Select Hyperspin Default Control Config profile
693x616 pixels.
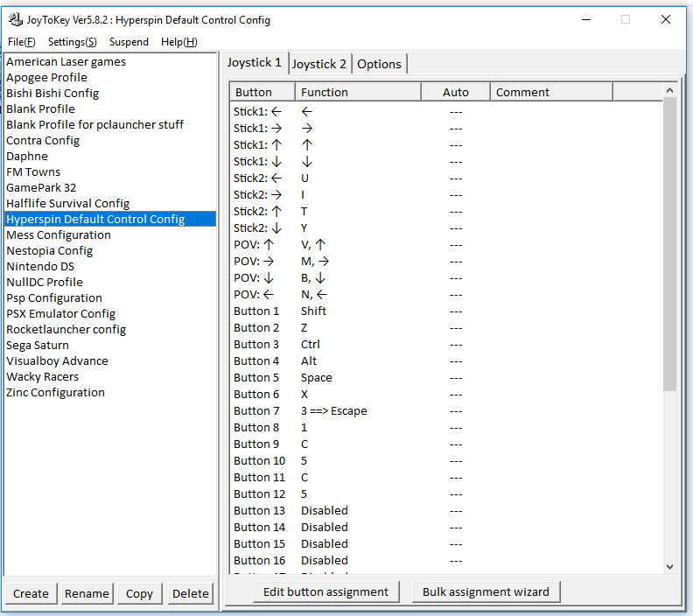pos(110,219)
